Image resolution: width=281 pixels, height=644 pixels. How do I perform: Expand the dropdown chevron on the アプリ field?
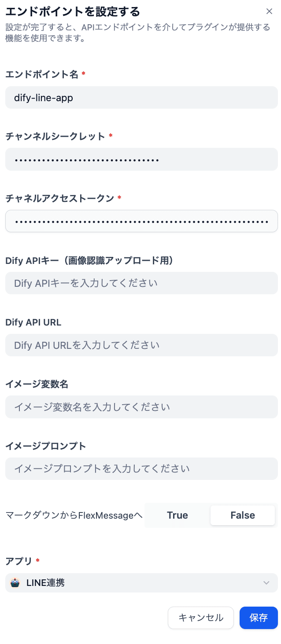coord(266,582)
